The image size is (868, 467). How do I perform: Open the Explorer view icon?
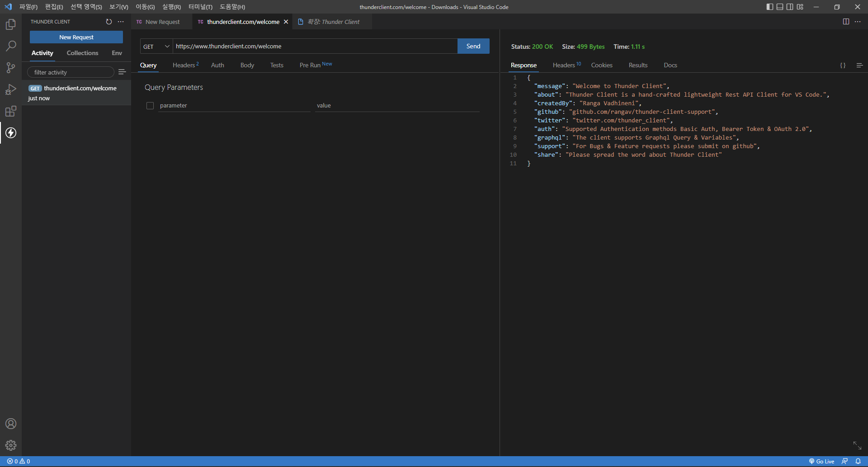coord(11,24)
